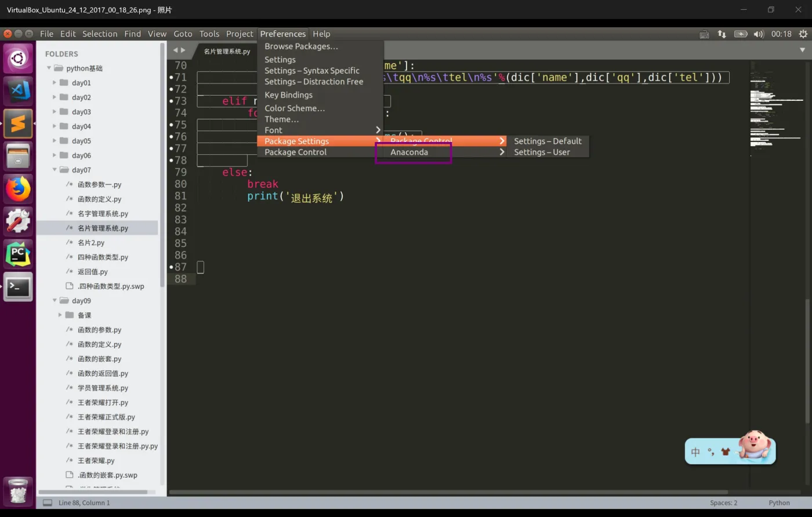812x517 pixels.
Task: Open the Find menu
Action: (x=132, y=34)
